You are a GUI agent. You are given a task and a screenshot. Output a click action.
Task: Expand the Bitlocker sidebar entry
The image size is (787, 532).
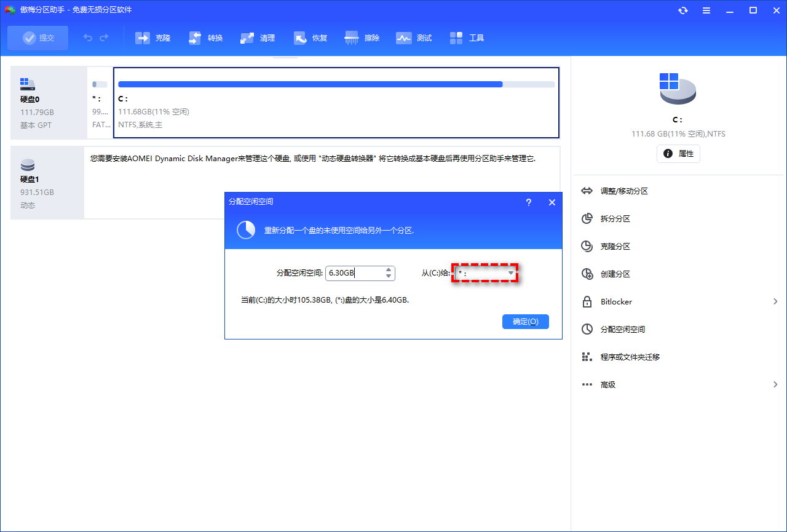tap(616, 301)
